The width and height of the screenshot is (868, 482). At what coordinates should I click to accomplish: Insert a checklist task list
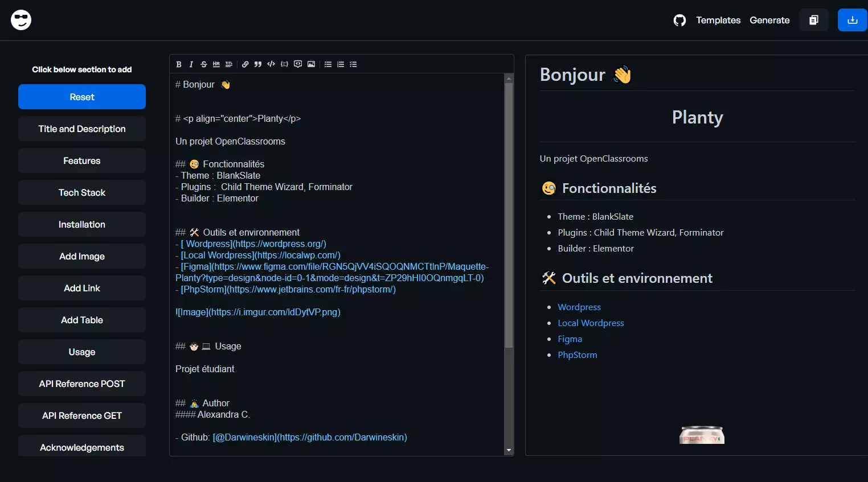[x=353, y=64]
